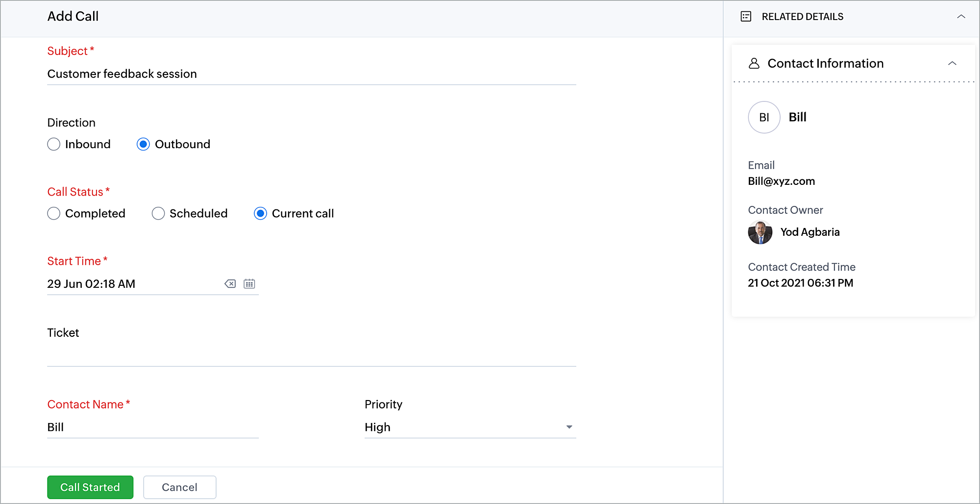Click the Cancel button
The image size is (980, 504).
click(x=179, y=487)
